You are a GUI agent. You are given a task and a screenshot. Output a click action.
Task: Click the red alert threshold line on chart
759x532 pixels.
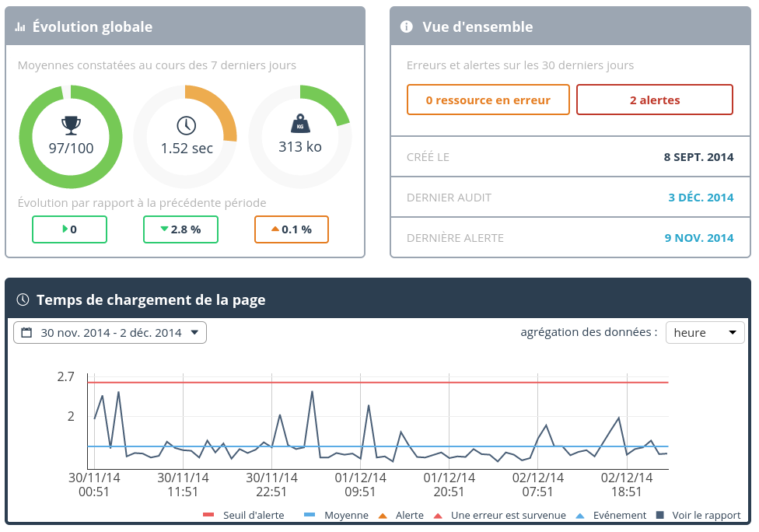(x=378, y=383)
